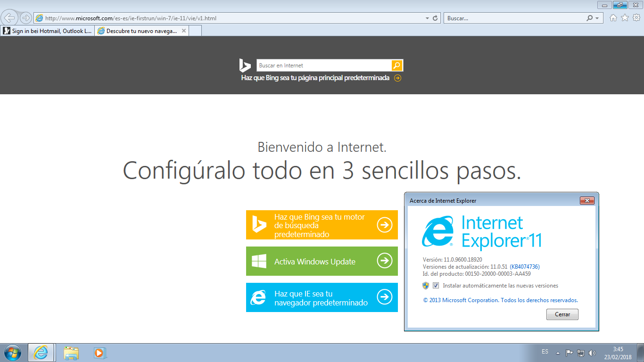Click the shield icon beside the install checkbox

(426, 285)
